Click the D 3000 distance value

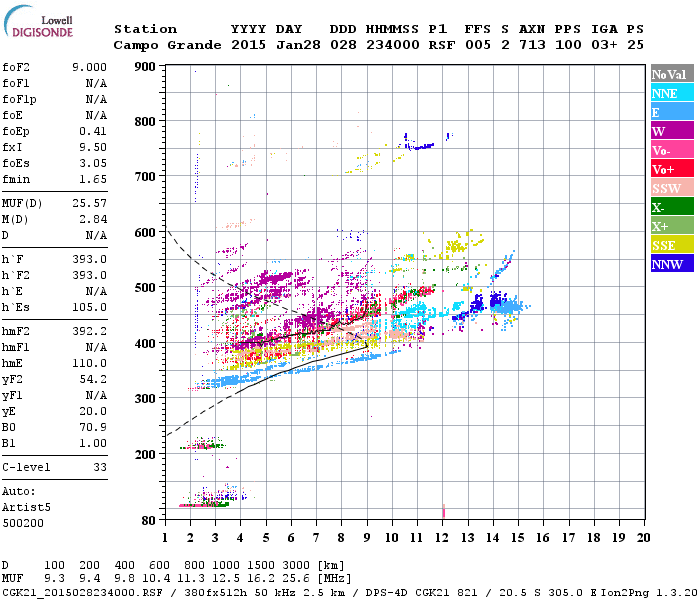click(x=296, y=566)
